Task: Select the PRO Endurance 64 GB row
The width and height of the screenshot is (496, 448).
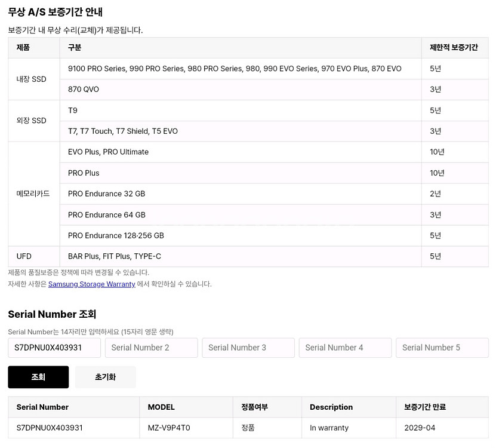Action: pyautogui.click(x=107, y=214)
